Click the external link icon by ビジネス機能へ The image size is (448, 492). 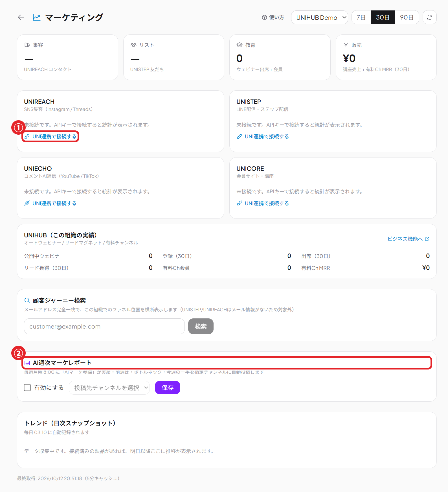click(x=427, y=239)
